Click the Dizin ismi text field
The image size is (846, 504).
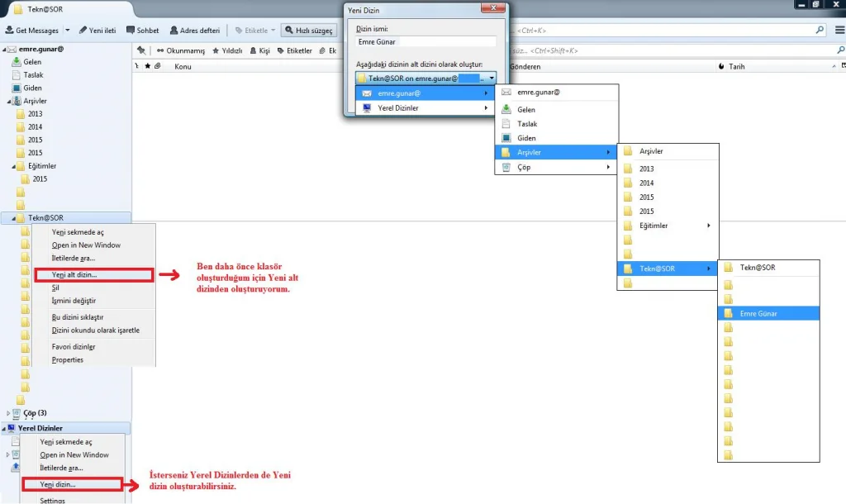tap(425, 40)
